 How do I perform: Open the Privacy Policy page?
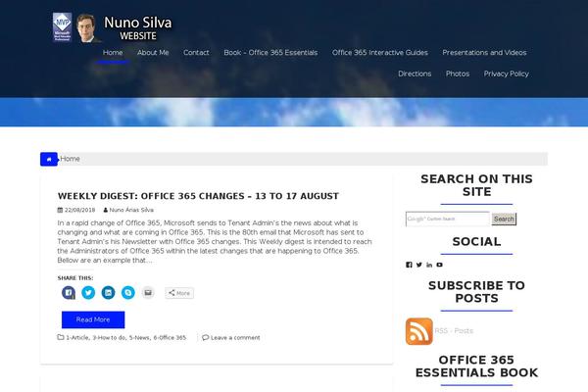point(507,73)
